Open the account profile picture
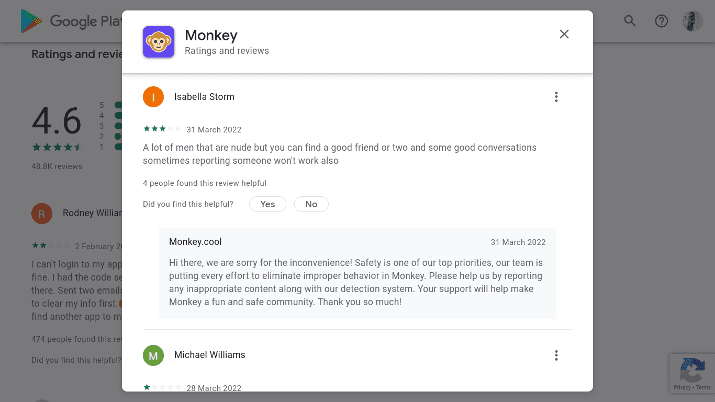The image size is (715, 402). [x=692, y=20]
